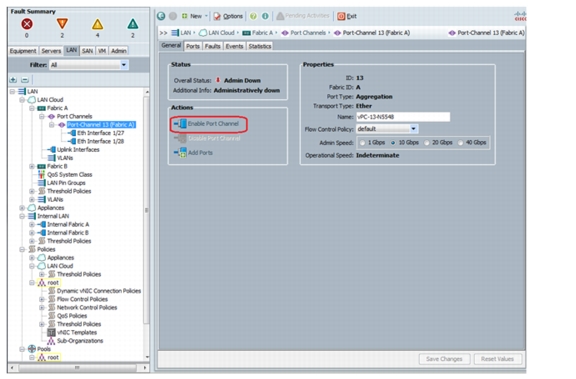
Task: Select QoS System Class in tree
Action: [69, 174]
